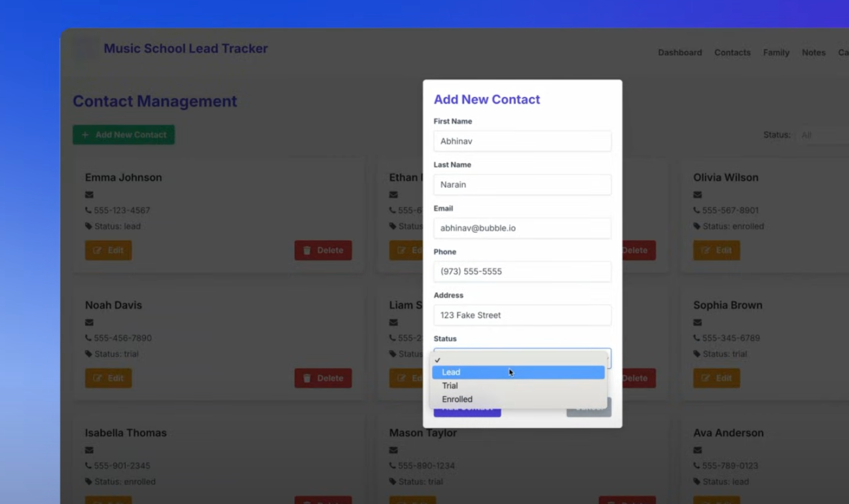Click the email envelope icon on Emma Johnson's card
849x504 pixels.
tap(88, 194)
